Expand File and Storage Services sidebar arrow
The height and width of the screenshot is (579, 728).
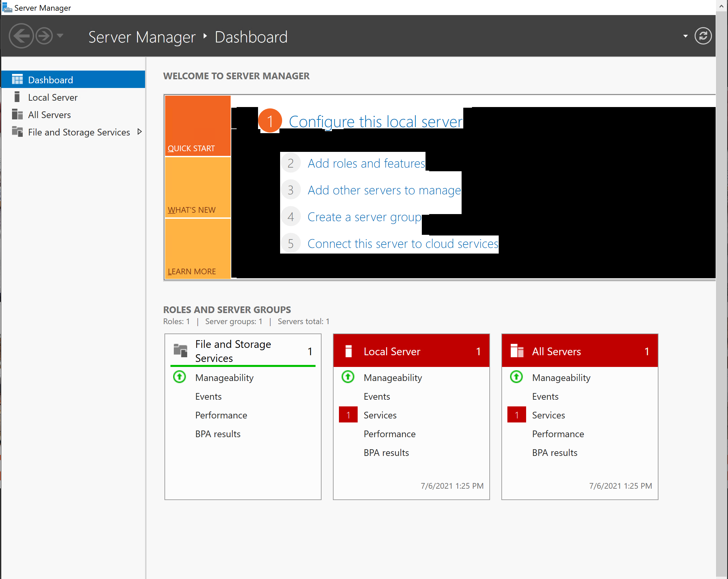coord(139,132)
